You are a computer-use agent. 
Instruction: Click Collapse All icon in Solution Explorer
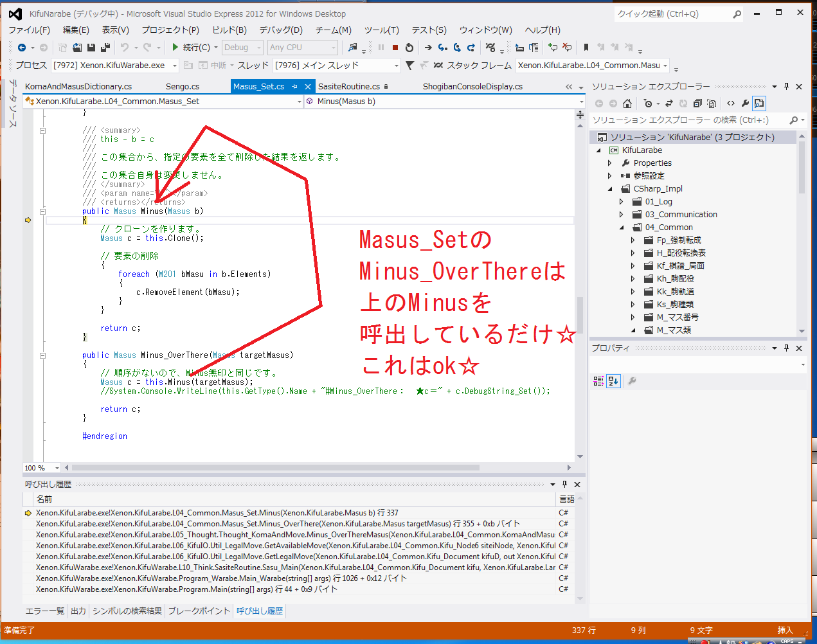(697, 103)
